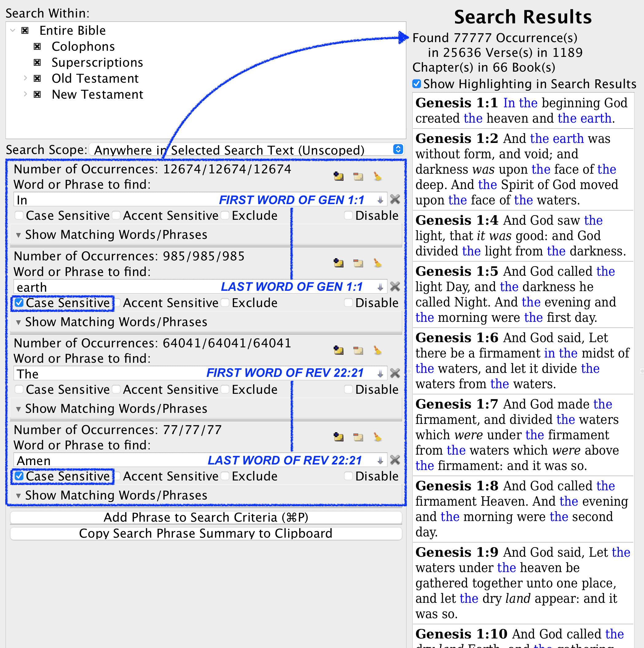Click Copy Search Phrase Summary to Clipboard

tap(206, 533)
